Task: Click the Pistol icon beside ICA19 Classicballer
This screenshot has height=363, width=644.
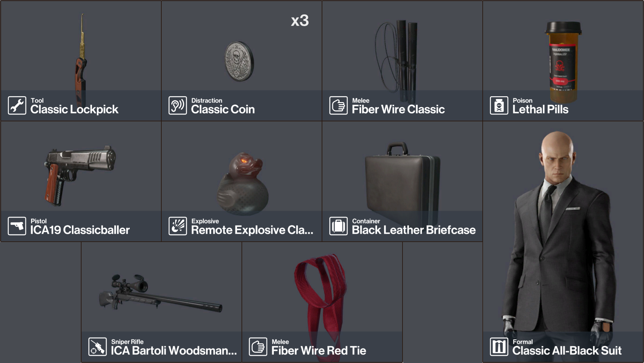Action: tap(17, 226)
